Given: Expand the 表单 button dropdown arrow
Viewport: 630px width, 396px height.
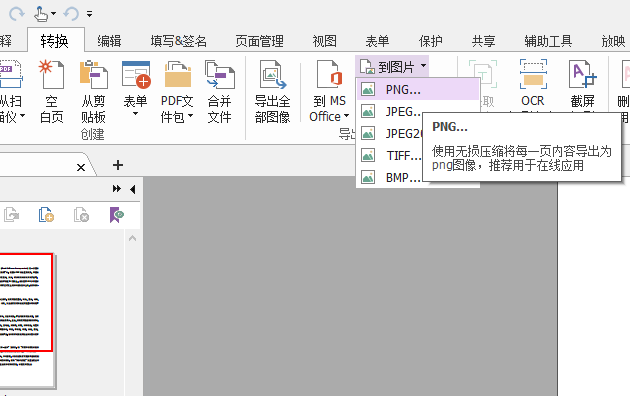Looking at the screenshot, I should 135,114.
